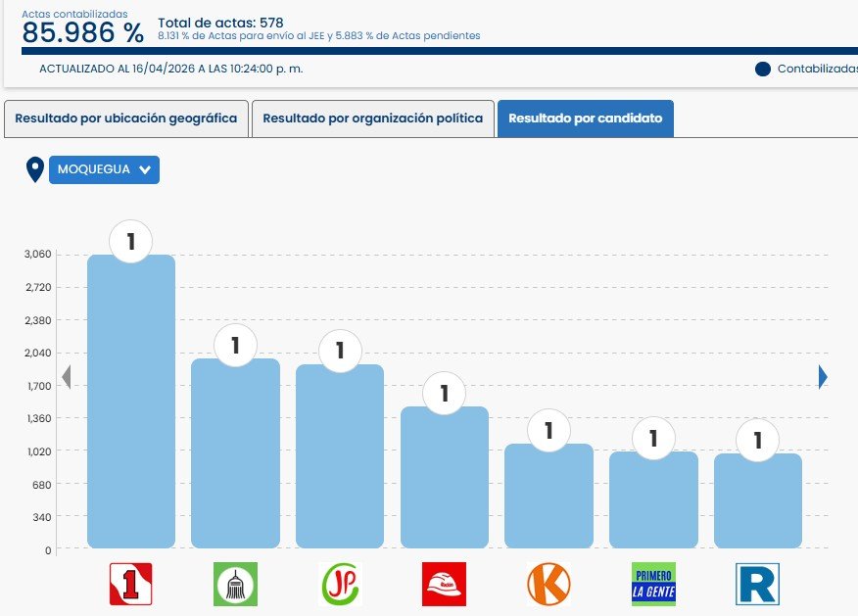The width and height of the screenshot is (858, 616).
Task: Click the green broom party logo
Action: click(x=235, y=584)
